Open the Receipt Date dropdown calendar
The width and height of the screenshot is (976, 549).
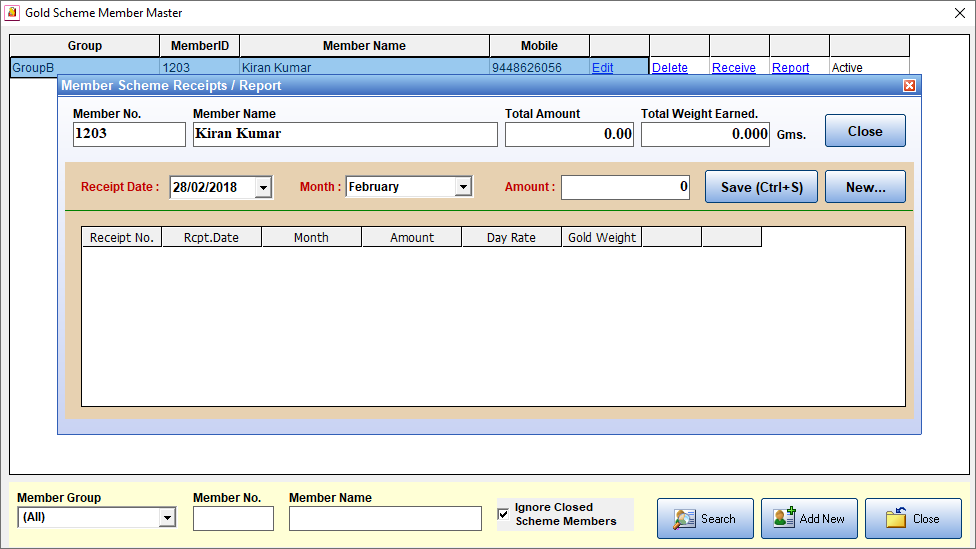pos(263,187)
